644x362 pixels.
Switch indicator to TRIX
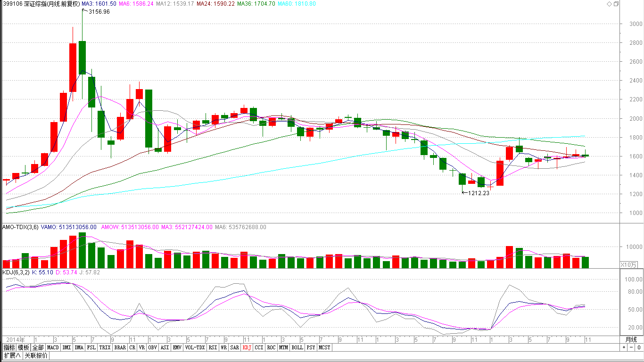[x=105, y=347]
